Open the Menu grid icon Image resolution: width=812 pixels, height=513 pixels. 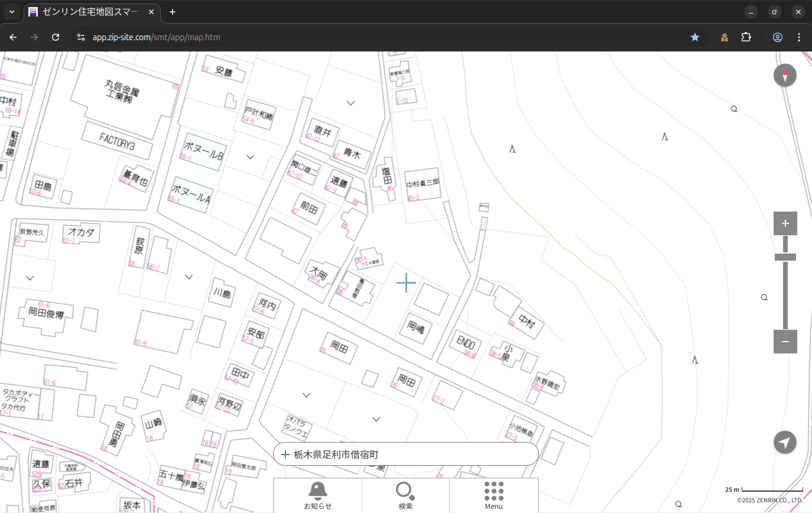(x=493, y=495)
